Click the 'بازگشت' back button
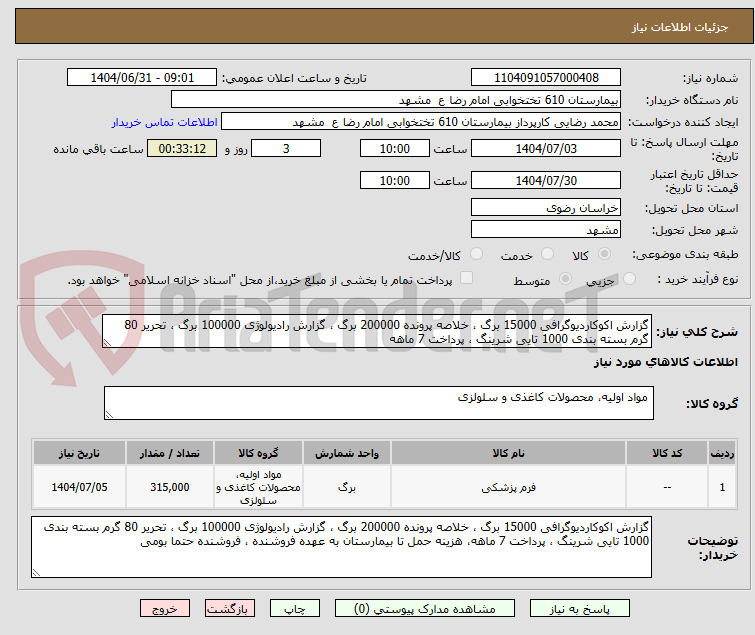Screen dimensions: 755x635 230,609
